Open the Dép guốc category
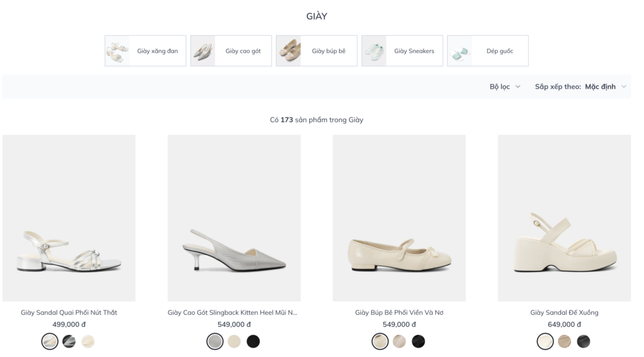 [488, 51]
